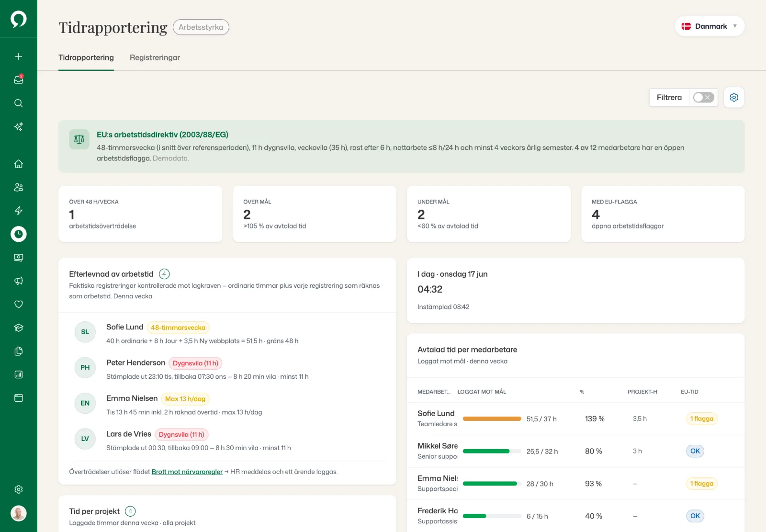Open the graduation cap learning icon

(x=19, y=328)
